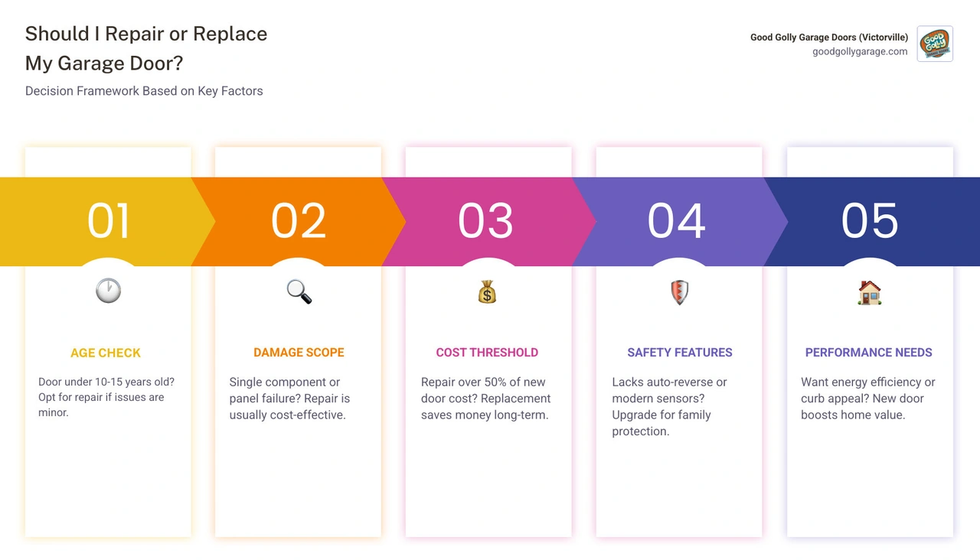The image size is (980, 560).
Task: Click the 'Lacks auto-reverse or modern sensors?' description
Action: [x=669, y=406]
